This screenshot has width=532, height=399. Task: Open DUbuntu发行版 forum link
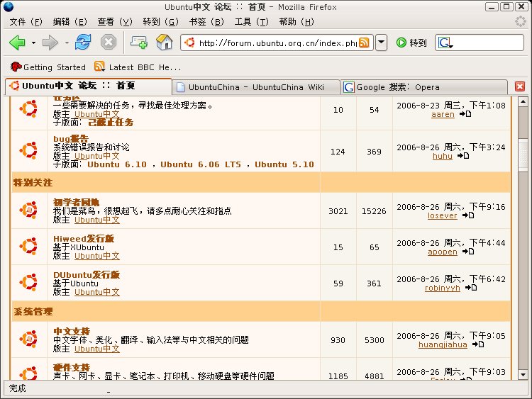click(87, 275)
